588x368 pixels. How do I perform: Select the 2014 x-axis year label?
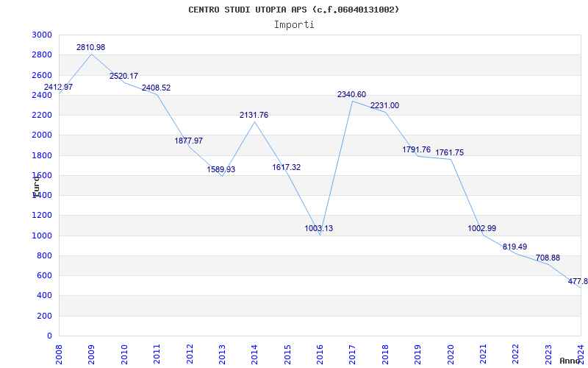tap(254, 354)
